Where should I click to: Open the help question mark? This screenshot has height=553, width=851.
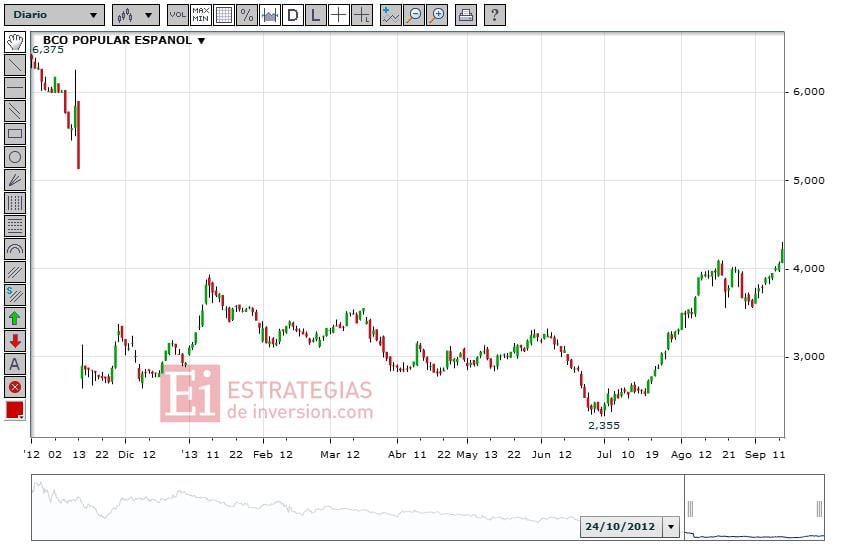coord(494,15)
